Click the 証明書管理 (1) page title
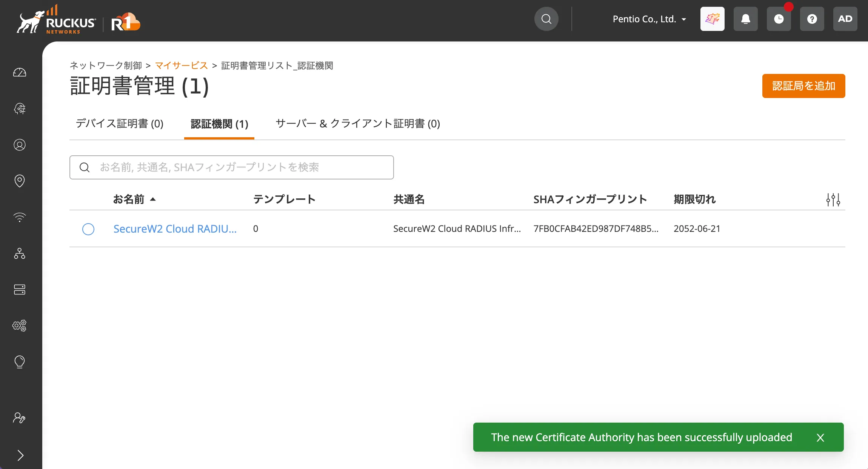 [x=139, y=86]
